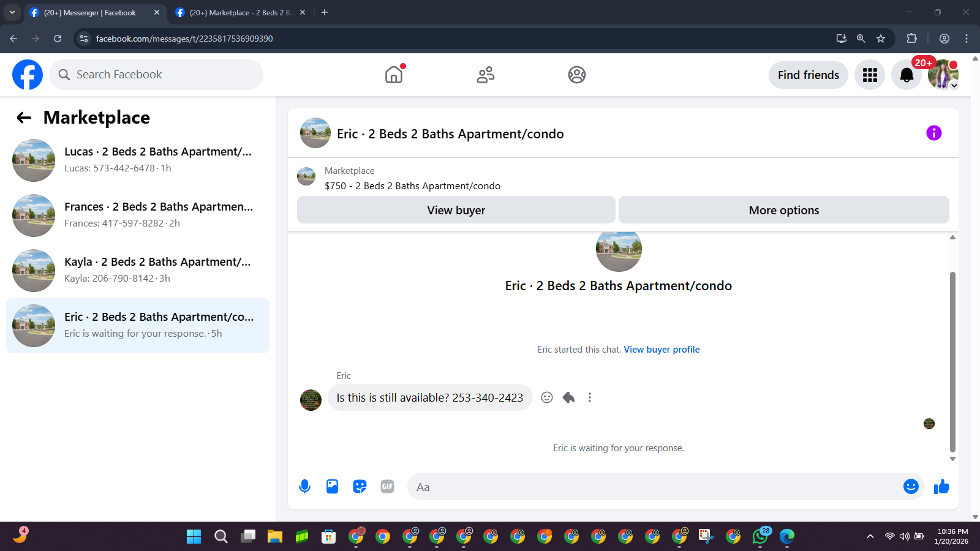Open the Chrome profile icon
Viewport: 980px width, 551px height.
click(x=944, y=39)
